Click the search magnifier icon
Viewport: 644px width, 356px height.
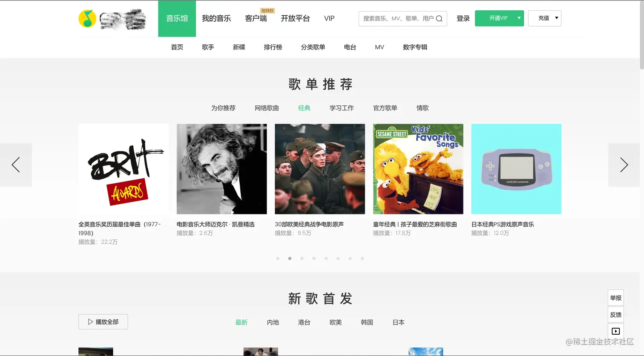pos(439,19)
